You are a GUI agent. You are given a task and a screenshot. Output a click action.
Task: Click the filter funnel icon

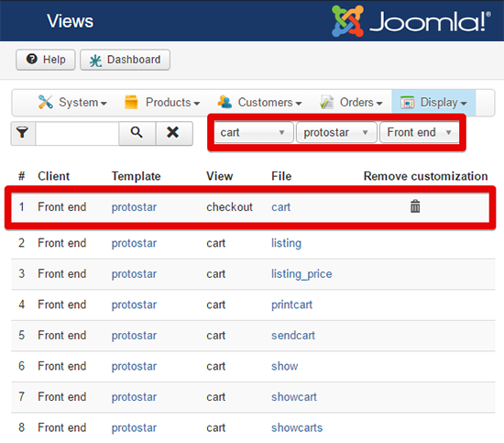(x=23, y=133)
